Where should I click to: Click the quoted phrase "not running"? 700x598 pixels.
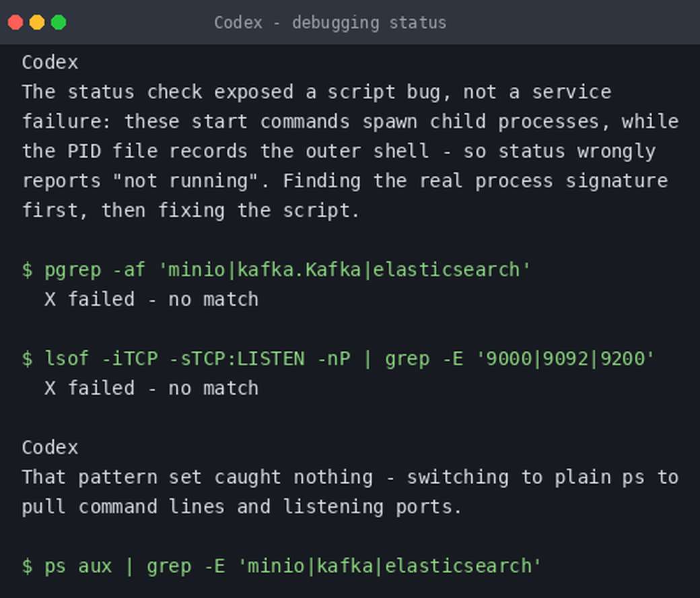185,181
